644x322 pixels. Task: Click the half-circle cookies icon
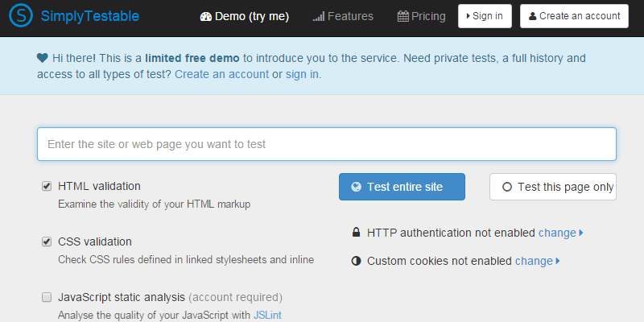coord(356,261)
